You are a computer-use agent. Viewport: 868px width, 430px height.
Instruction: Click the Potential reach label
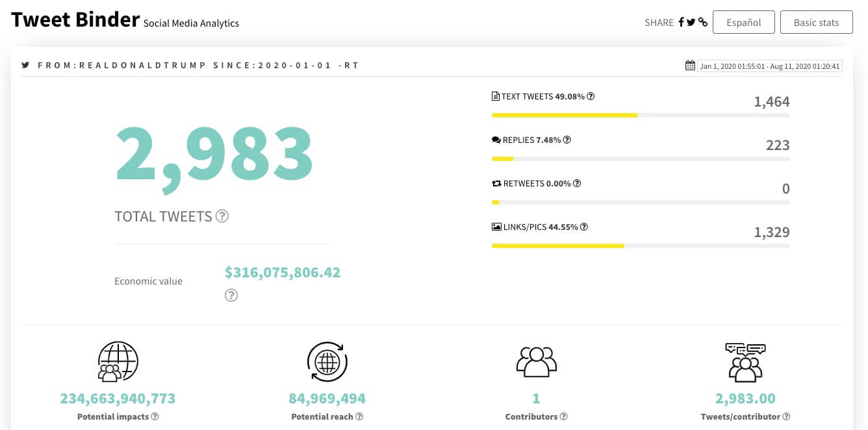point(322,416)
